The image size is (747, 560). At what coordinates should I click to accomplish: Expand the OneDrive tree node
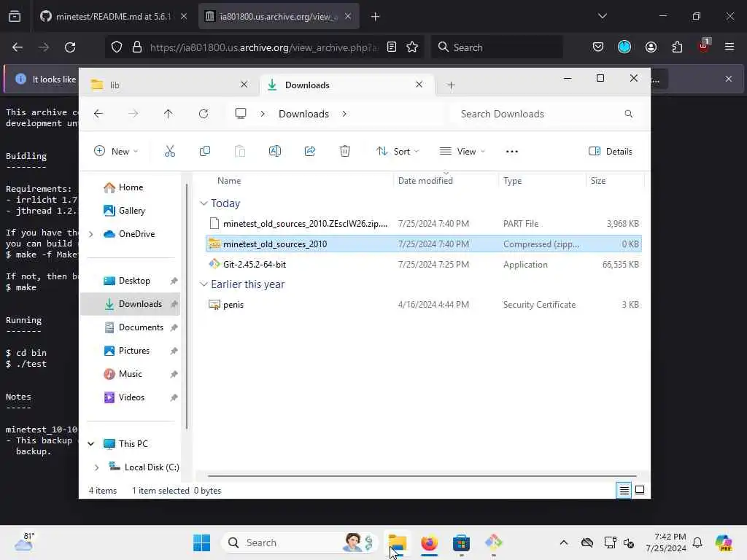(x=91, y=234)
